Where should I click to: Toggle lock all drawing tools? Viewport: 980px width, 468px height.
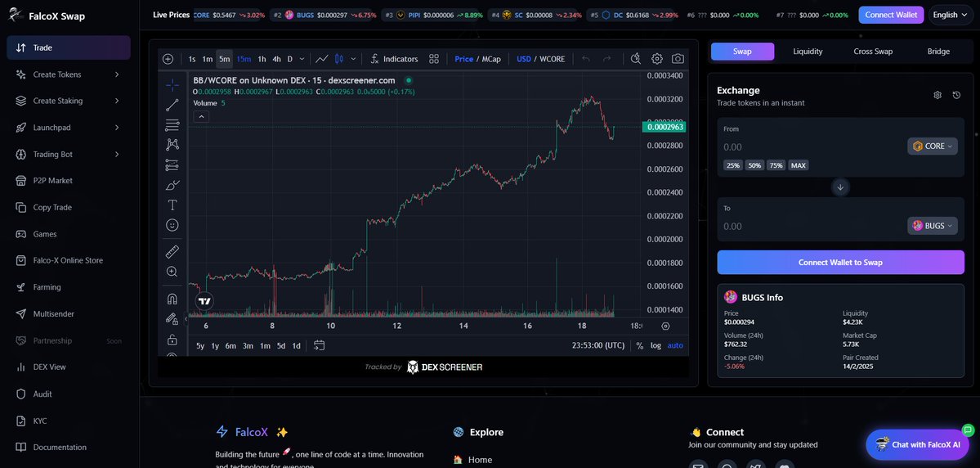172,340
